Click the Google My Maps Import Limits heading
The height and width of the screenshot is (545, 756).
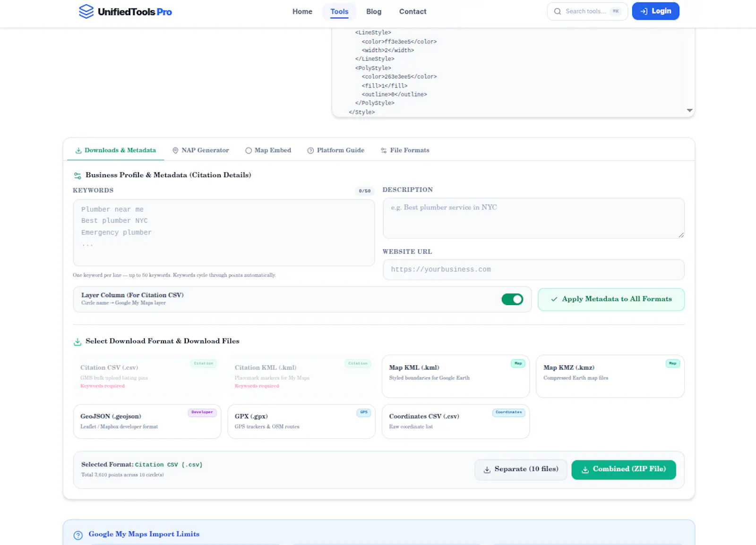[144, 534]
